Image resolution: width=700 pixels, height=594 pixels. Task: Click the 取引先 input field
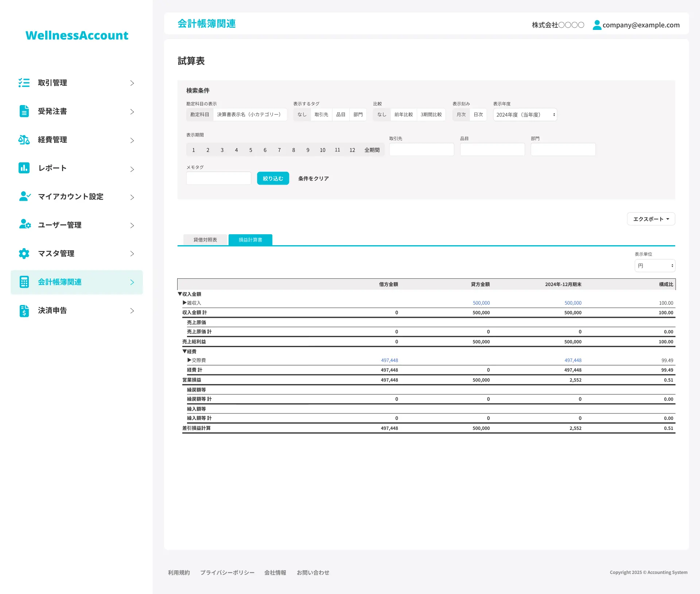tap(421, 149)
